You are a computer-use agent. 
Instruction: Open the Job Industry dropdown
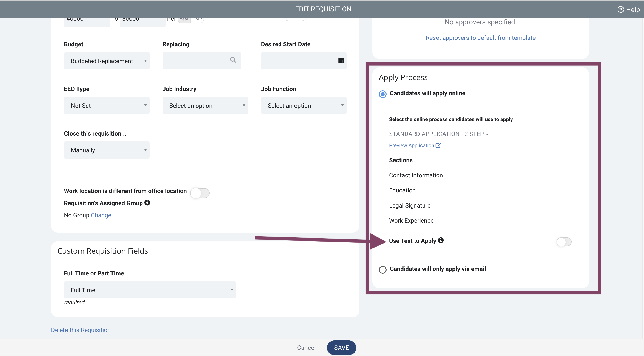tap(205, 105)
